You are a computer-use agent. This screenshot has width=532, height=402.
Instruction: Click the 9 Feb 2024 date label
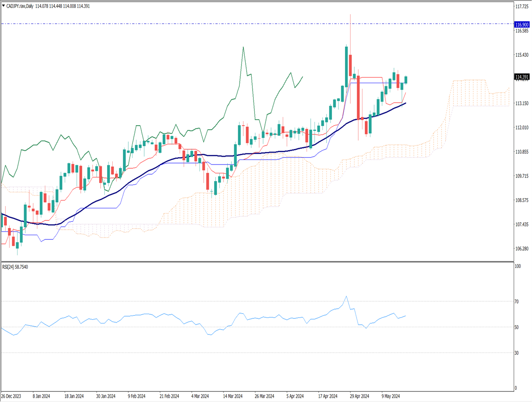tap(137, 396)
